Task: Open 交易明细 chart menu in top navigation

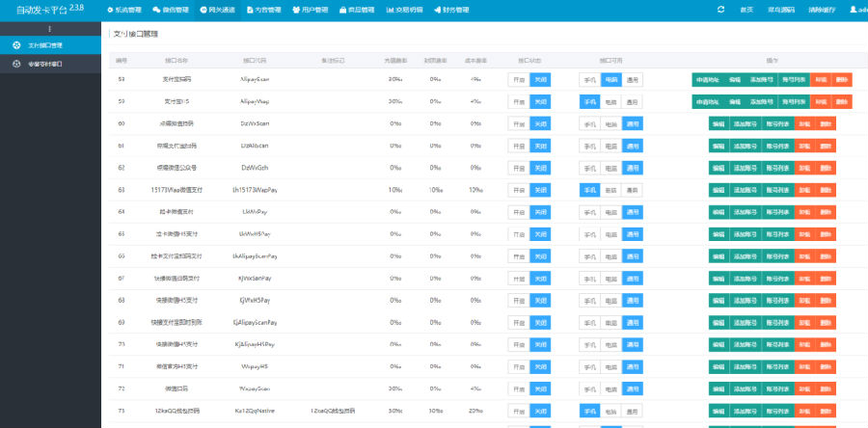Action: [x=404, y=10]
